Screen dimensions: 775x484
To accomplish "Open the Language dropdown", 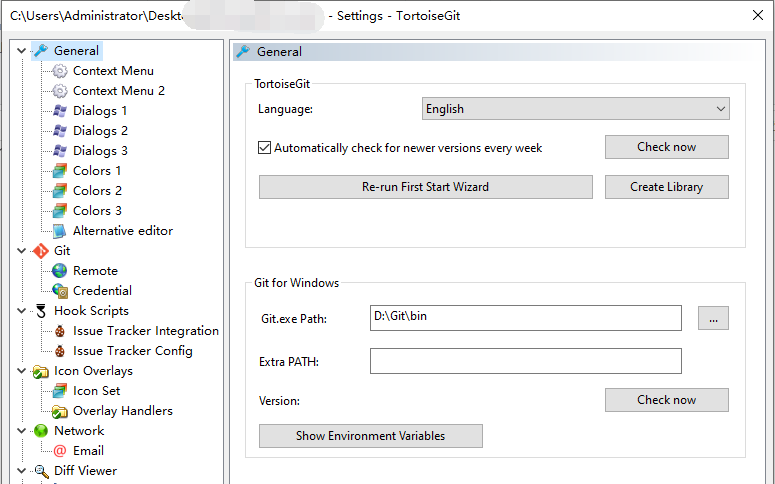I will [x=575, y=109].
